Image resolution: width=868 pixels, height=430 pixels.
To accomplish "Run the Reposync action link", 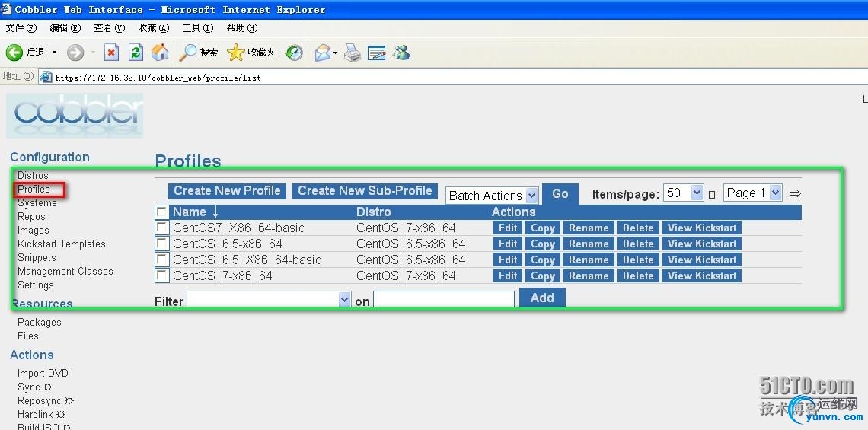I will coord(46,400).
